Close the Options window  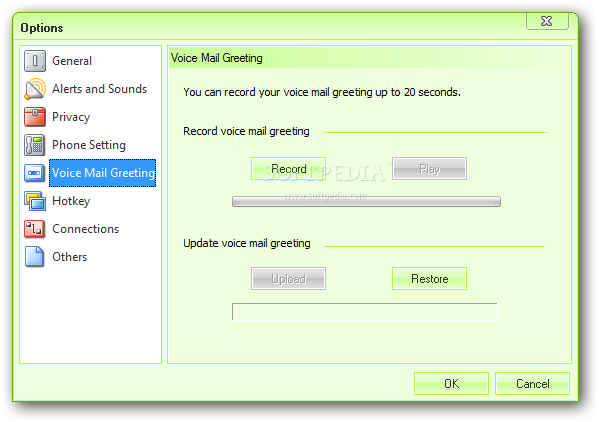point(547,21)
